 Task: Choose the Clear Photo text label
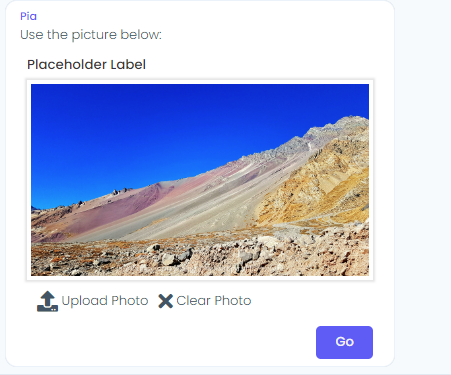click(214, 301)
